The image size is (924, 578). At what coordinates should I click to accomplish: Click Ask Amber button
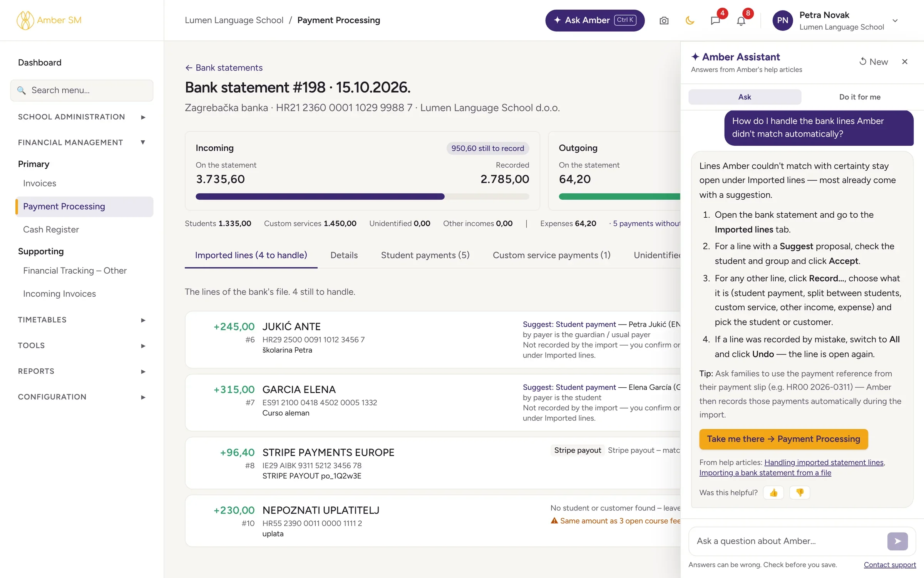click(x=595, y=20)
